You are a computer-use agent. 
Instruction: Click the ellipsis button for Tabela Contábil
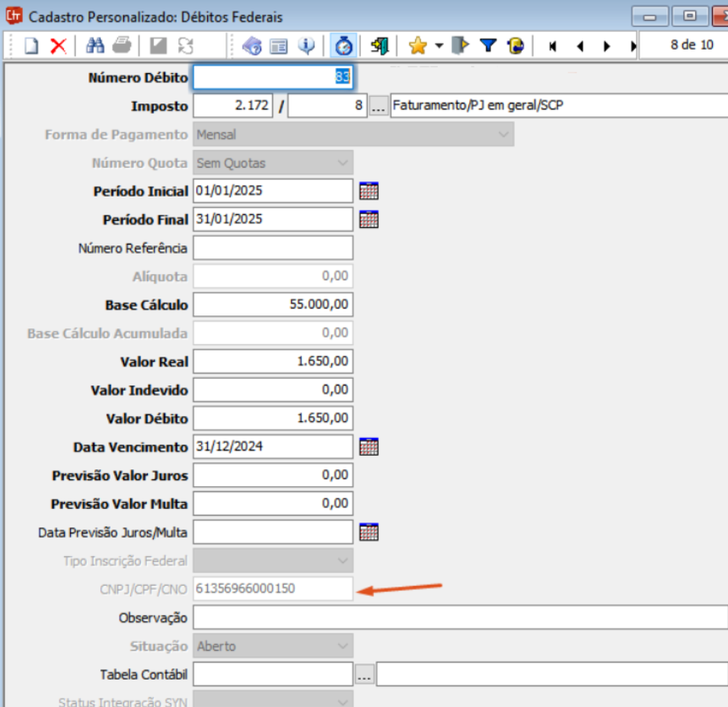click(x=365, y=675)
